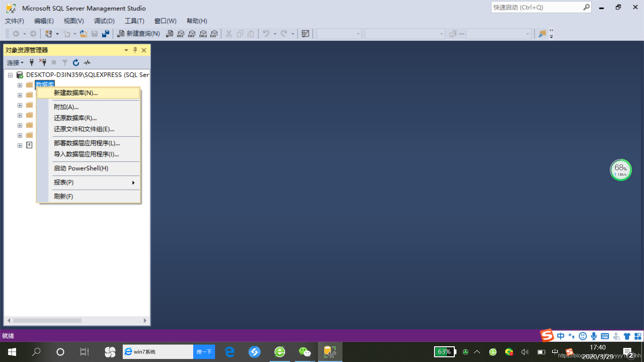
Task: Show hidden system tray icons
Action: [x=477, y=352]
